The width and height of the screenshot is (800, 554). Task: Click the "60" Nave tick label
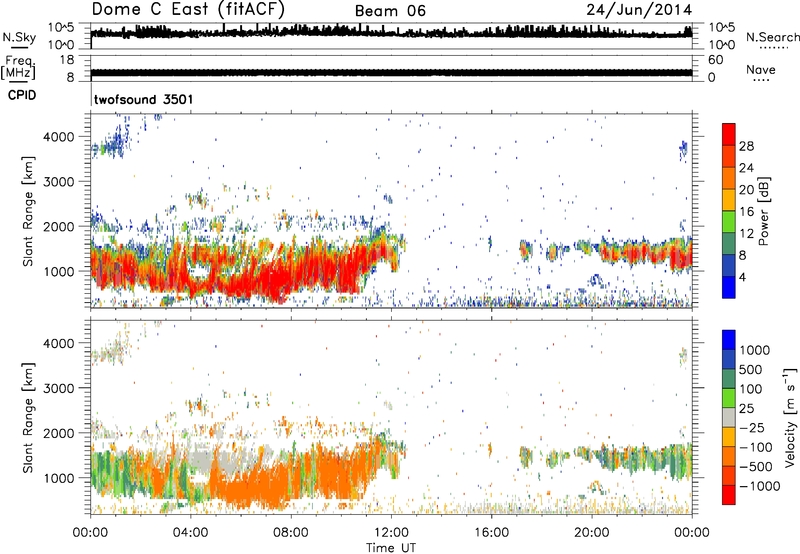pyautogui.click(x=715, y=60)
